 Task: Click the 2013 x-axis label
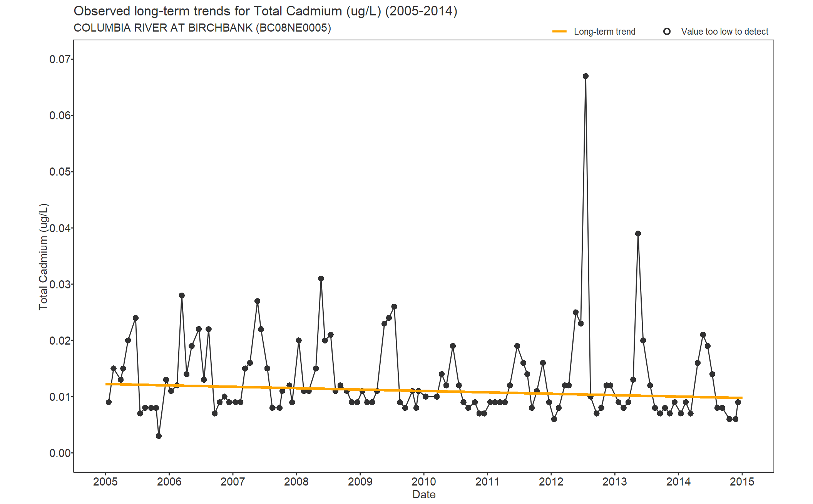pos(615,482)
